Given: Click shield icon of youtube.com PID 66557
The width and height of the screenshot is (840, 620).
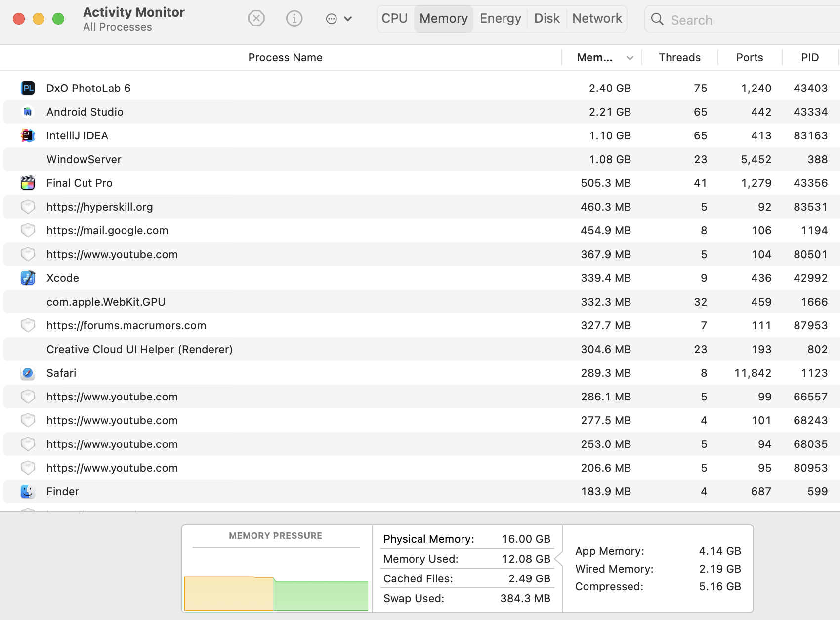Looking at the screenshot, I should click(x=28, y=397).
